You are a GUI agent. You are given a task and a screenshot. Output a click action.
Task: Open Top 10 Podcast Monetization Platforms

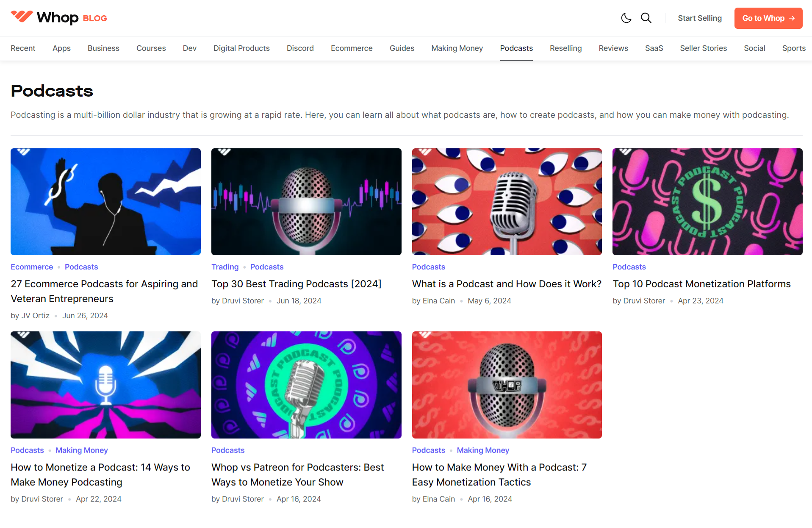pyautogui.click(x=701, y=284)
